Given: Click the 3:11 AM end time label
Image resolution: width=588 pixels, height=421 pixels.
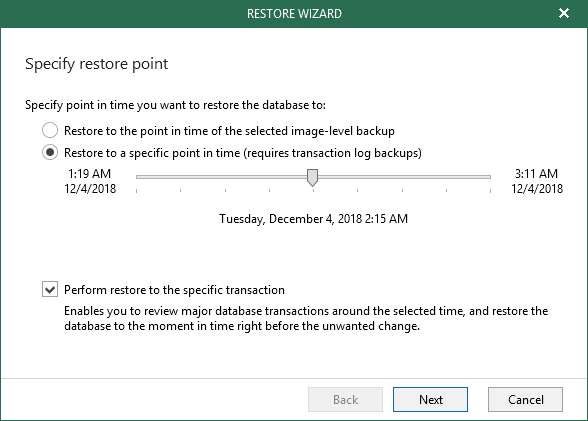Looking at the screenshot, I should click(536, 174).
